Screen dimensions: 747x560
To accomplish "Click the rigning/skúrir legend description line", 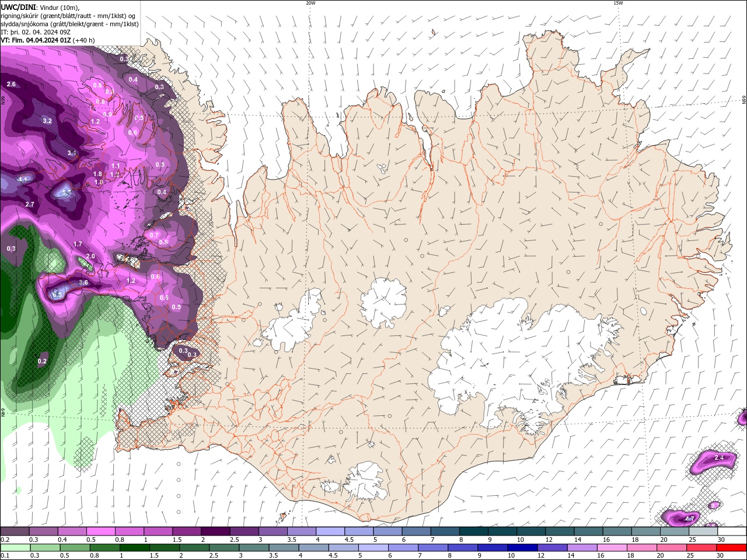I will pos(69,15).
